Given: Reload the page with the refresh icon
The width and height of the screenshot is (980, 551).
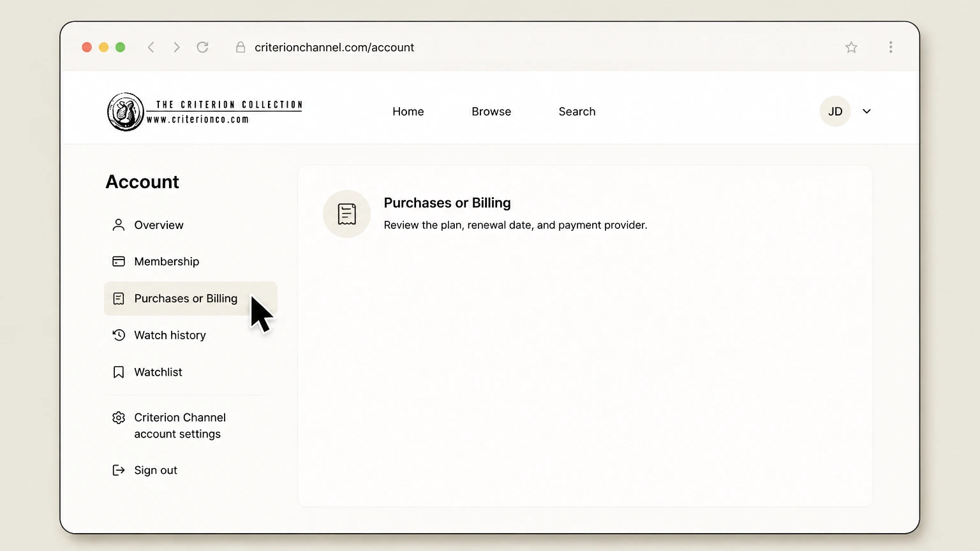Looking at the screenshot, I should click(x=202, y=47).
